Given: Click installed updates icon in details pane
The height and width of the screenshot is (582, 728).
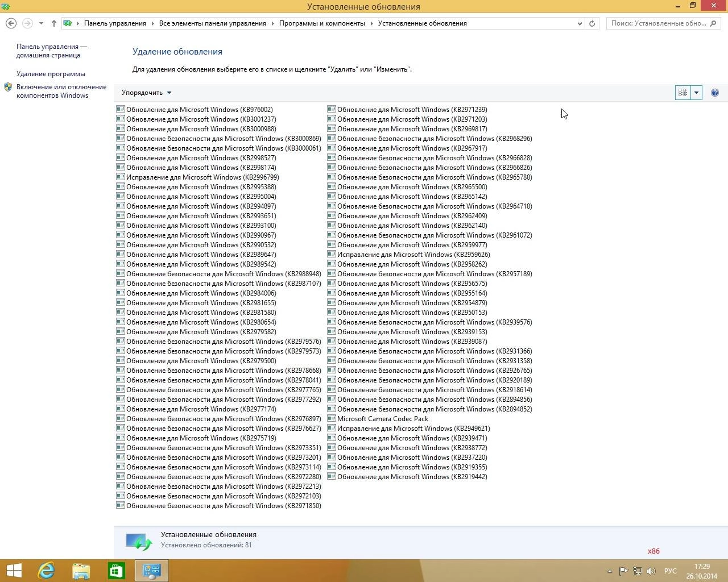Looking at the screenshot, I should tap(139, 542).
